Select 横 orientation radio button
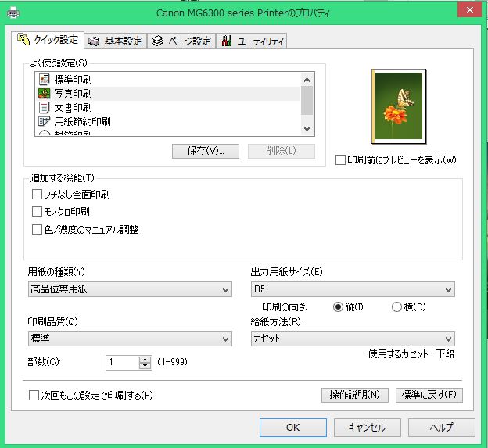Image resolution: width=488 pixels, height=448 pixels. [396, 307]
